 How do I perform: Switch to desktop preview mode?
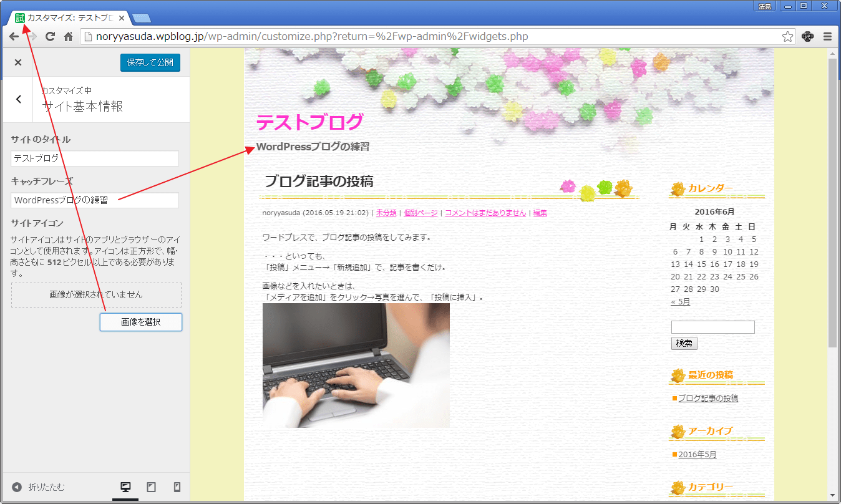pyautogui.click(x=125, y=487)
